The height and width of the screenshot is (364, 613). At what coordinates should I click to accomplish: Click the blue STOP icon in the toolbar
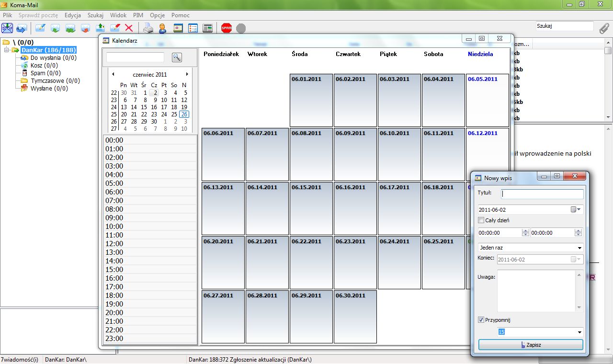(7, 28)
